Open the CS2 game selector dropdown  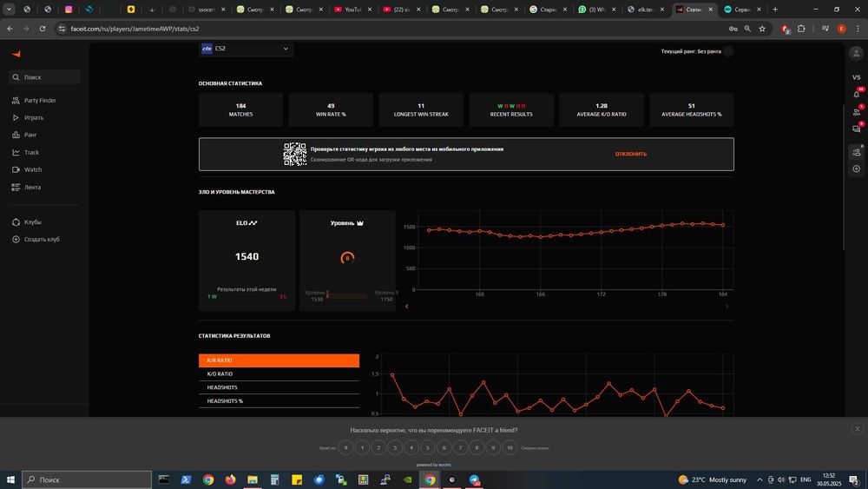246,48
